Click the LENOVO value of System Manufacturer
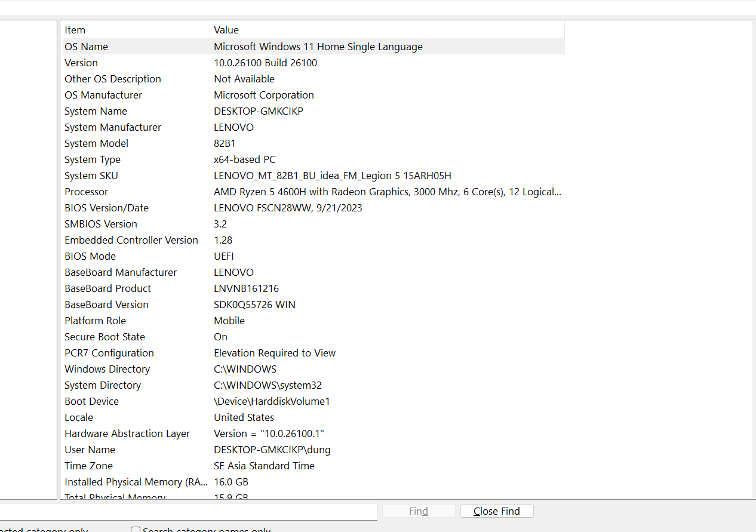 [x=234, y=127]
